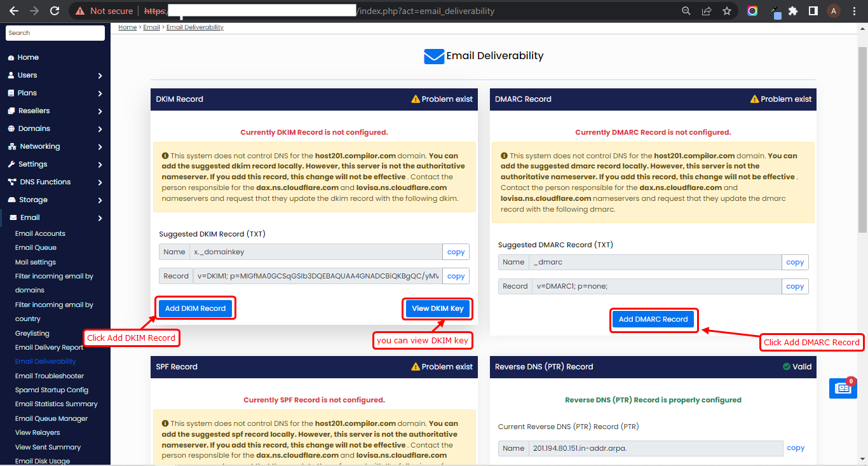The image size is (868, 466).
Task: Click the sidebar Search input field
Action: point(55,33)
